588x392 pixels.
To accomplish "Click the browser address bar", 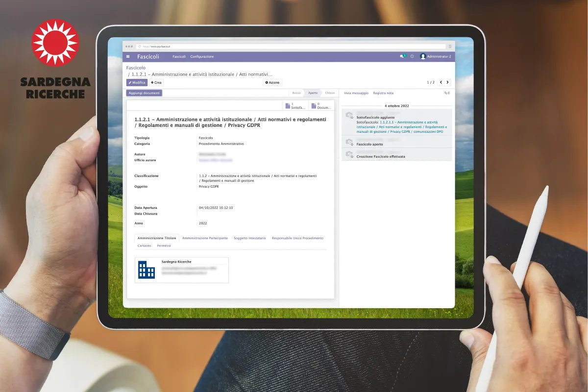I will click(291, 46).
